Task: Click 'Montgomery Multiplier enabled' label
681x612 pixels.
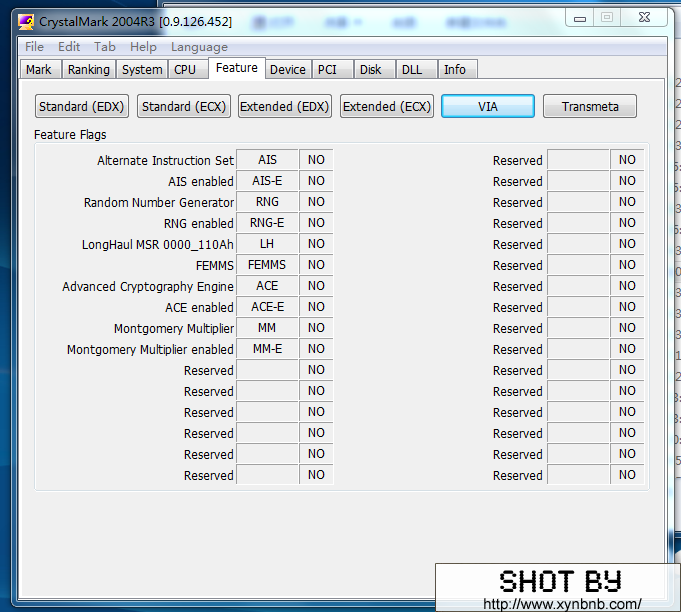Action: tap(150, 350)
